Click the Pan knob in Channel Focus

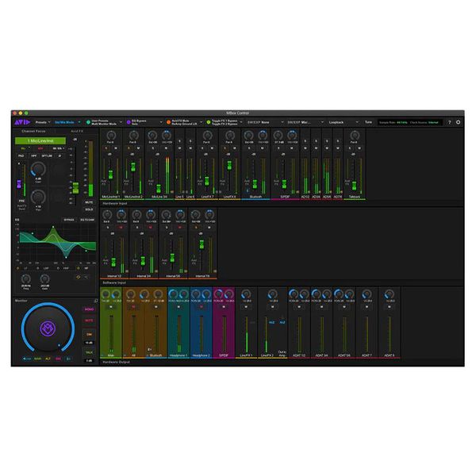pos(38,197)
